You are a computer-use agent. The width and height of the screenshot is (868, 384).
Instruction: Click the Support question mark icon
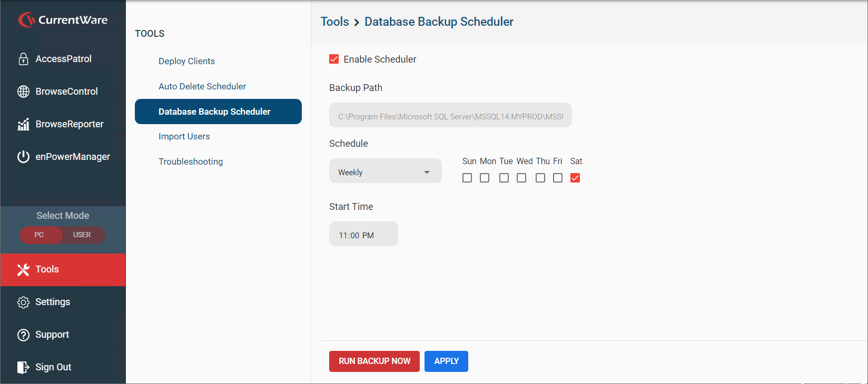click(x=23, y=335)
